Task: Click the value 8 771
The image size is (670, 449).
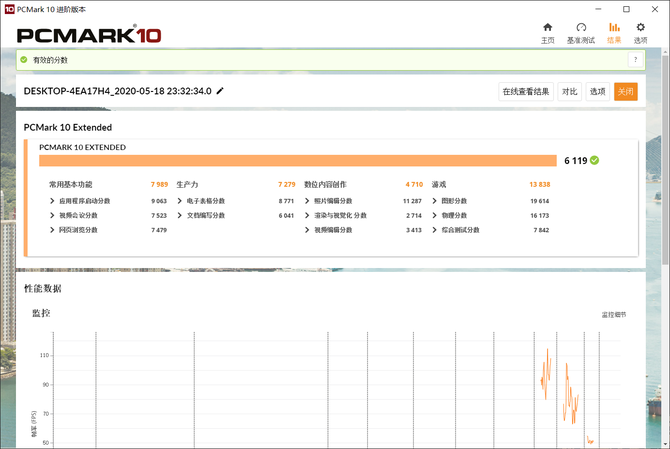Action: (x=286, y=201)
